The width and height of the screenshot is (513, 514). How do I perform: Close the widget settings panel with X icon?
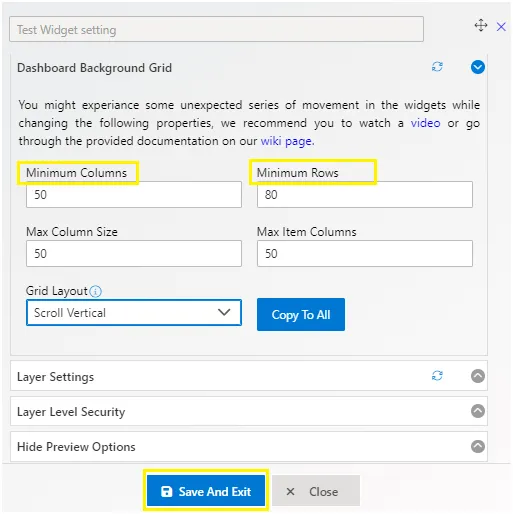click(501, 26)
